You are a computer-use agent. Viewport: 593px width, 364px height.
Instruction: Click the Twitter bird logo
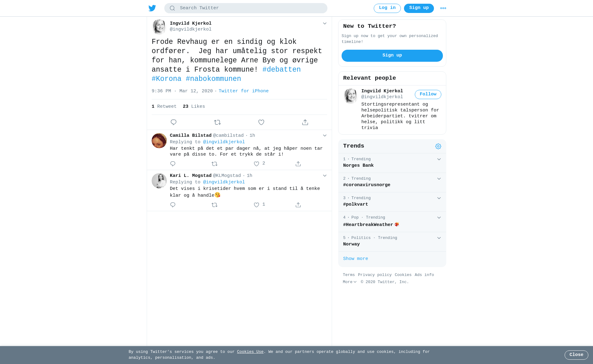(152, 8)
